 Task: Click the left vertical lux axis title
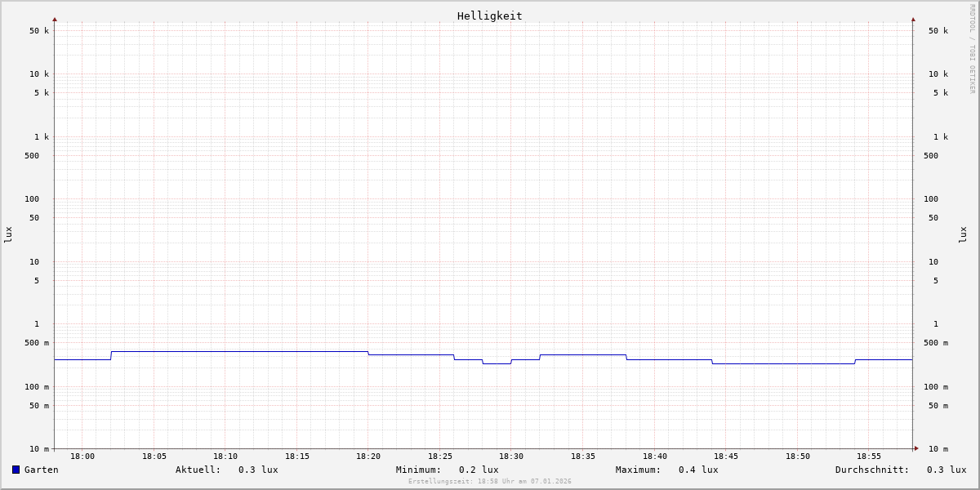click(8, 234)
